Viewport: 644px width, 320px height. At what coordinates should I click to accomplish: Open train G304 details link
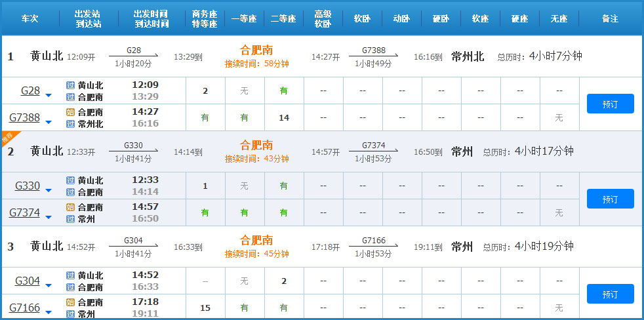coord(28,281)
